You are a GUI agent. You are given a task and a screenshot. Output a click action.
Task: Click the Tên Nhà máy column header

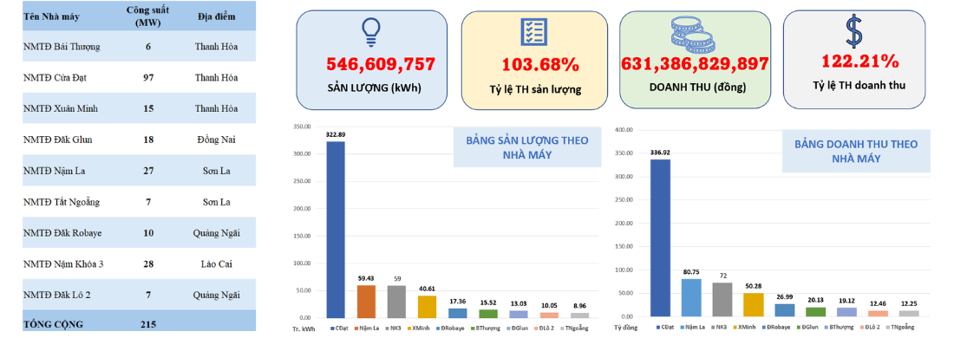(51, 16)
